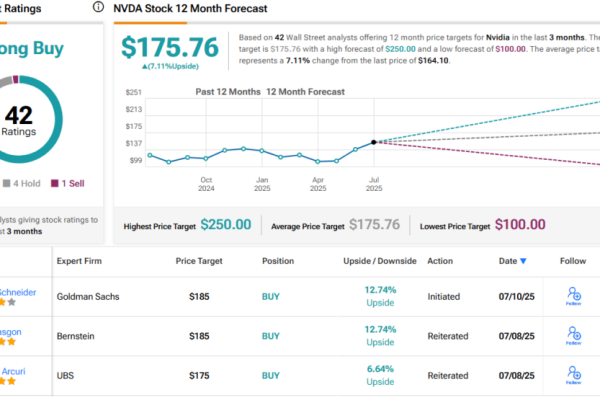
Task: Click the NVDA Stock 12 Month Forecast title
Action: pyautogui.click(x=190, y=8)
